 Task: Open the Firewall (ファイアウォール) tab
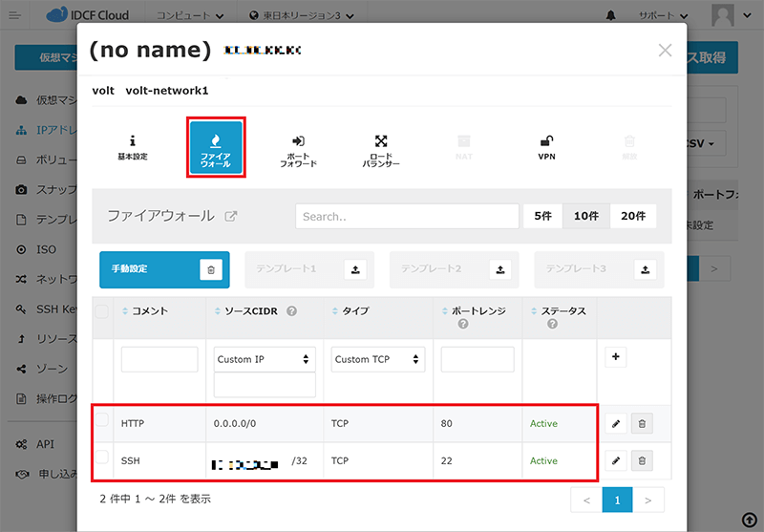pos(217,147)
